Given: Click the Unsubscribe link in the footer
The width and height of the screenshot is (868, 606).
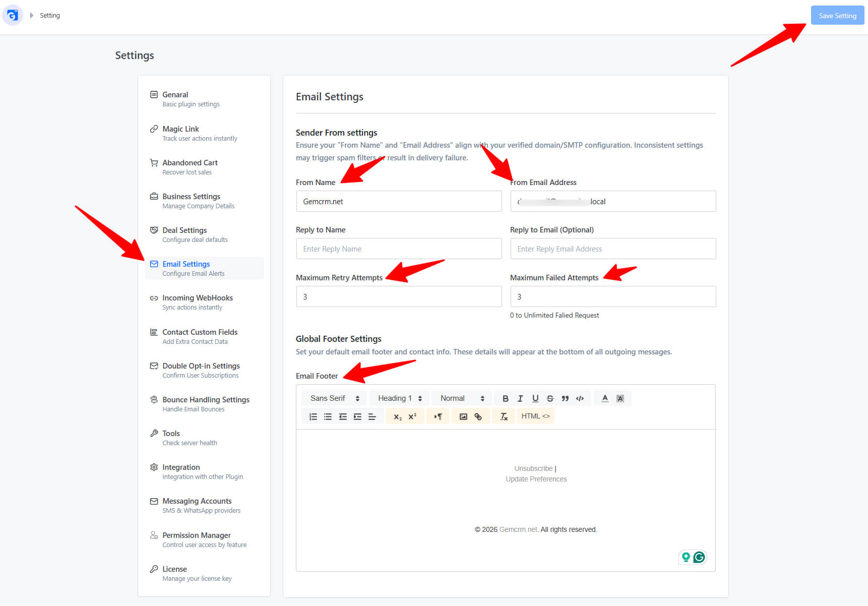Looking at the screenshot, I should pos(533,468).
